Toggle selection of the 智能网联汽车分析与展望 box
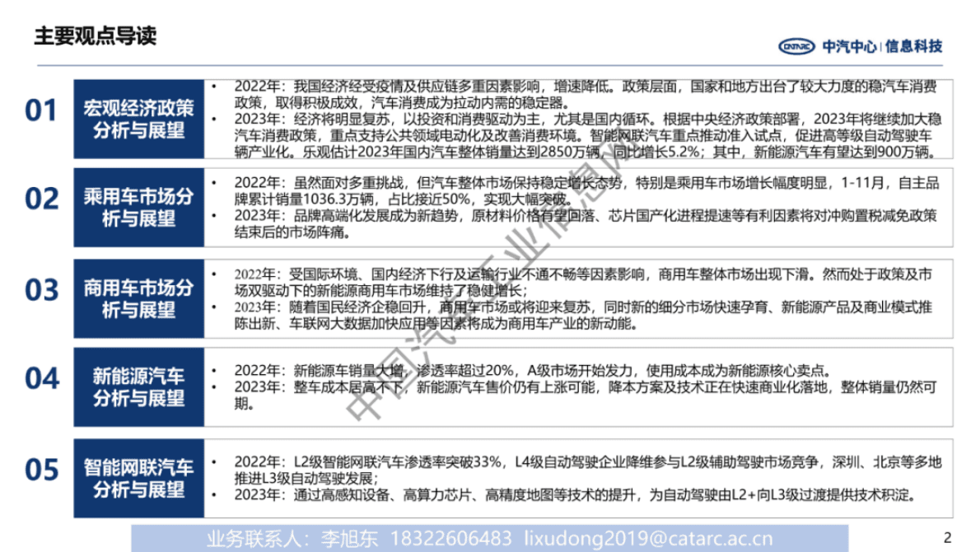 (138, 475)
